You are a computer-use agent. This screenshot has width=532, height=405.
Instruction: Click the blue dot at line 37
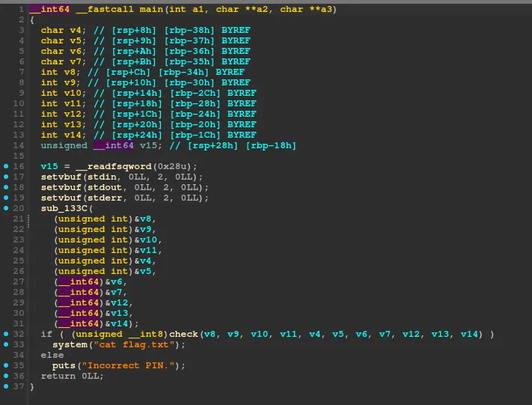pyautogui.click(x=7, y=386)
